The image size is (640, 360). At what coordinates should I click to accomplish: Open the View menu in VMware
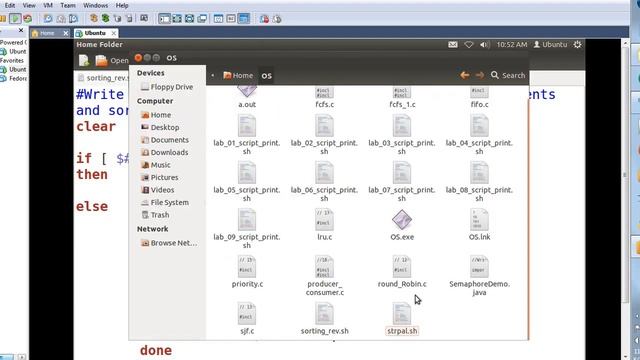tap(29, 5)
